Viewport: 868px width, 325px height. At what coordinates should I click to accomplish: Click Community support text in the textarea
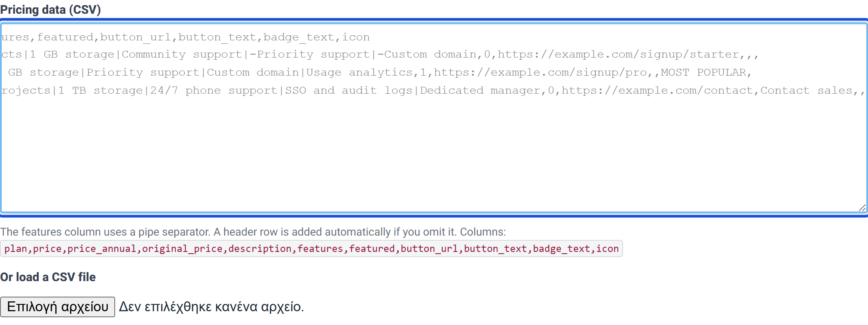coord(182,54)
